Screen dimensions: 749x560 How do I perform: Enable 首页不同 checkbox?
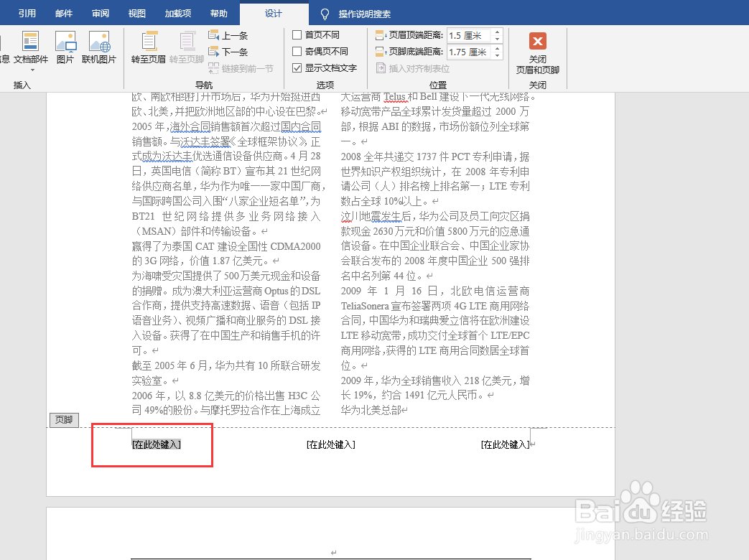pos(297,35)
